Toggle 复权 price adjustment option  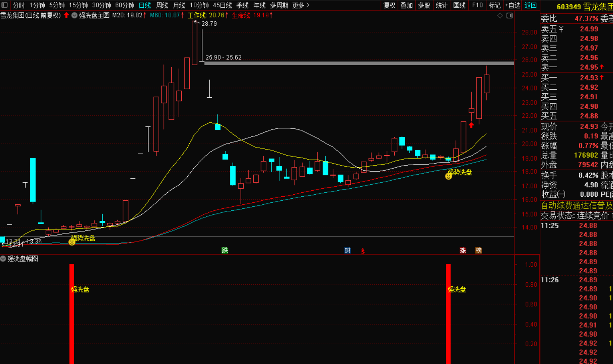(389, 5)
